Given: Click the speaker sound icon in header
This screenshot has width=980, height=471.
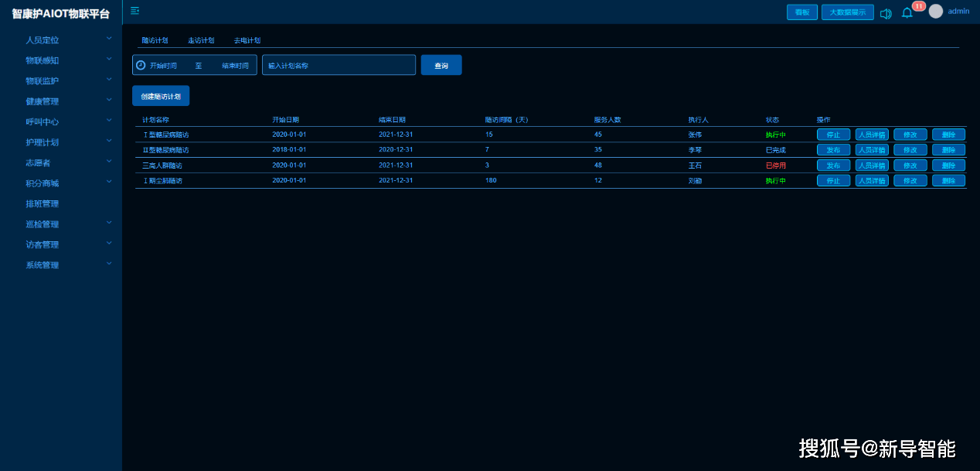Looking at the screenshot, I should tap(886, 13).
